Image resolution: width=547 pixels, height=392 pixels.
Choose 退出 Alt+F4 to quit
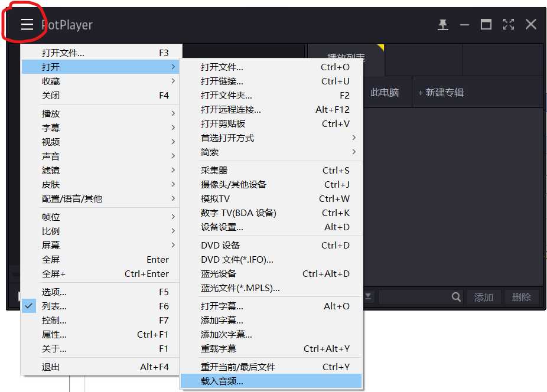point(100,367)
